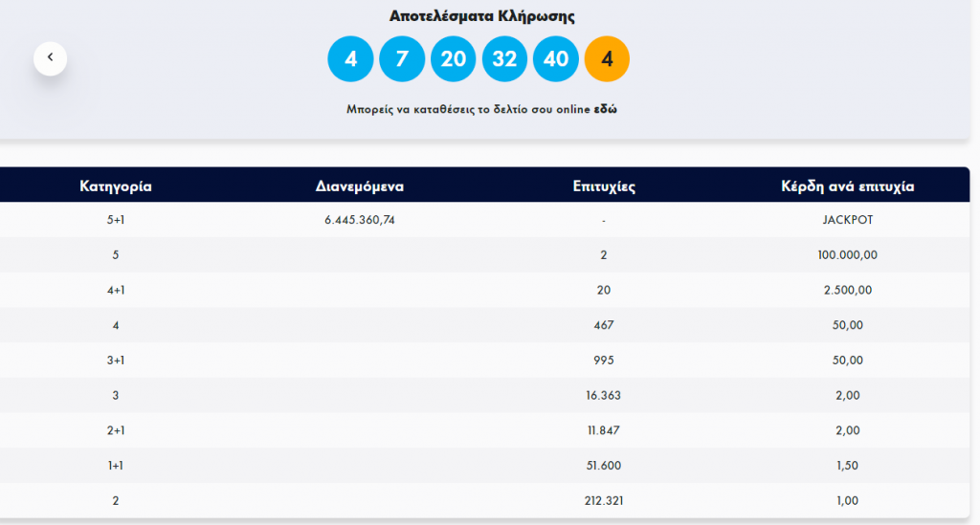
Task: Select the 4+1 category row label
Action: [x=116, y=290]
